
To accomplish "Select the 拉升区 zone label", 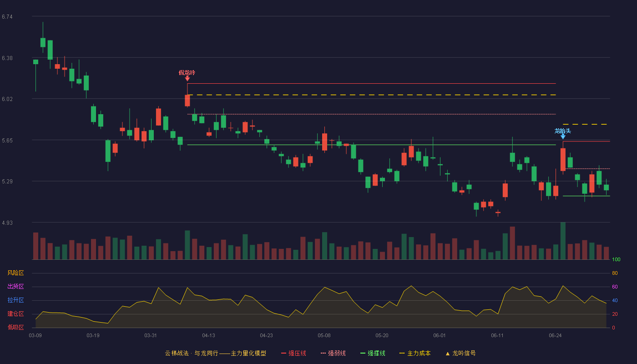I will [15, 300].
